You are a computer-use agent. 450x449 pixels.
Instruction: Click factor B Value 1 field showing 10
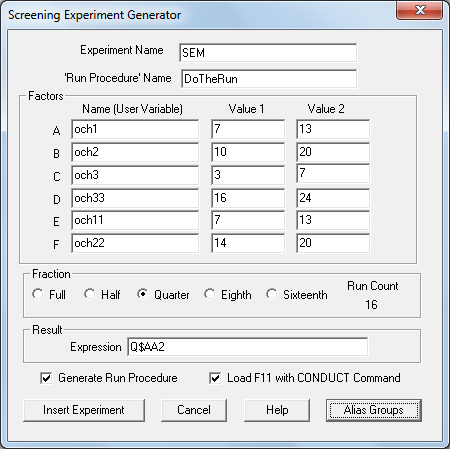(x=248, y=152)
